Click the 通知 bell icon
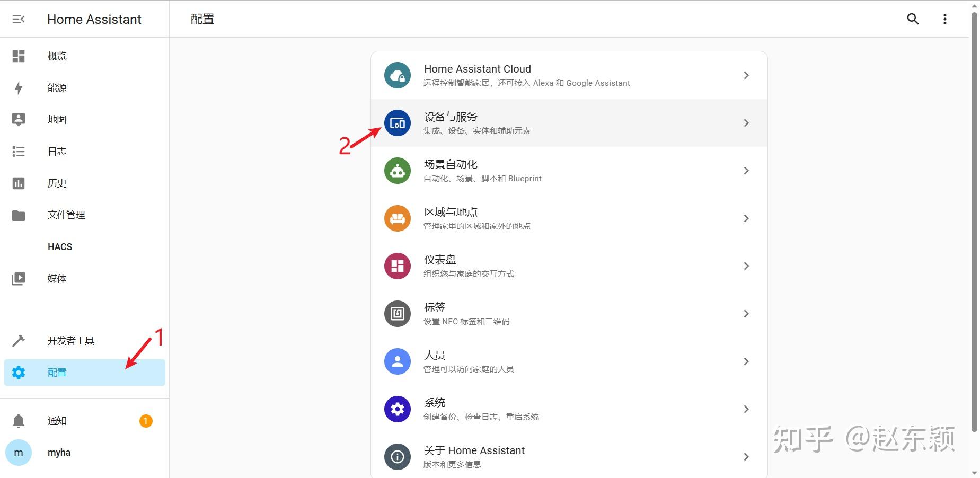 click(19, 421)
